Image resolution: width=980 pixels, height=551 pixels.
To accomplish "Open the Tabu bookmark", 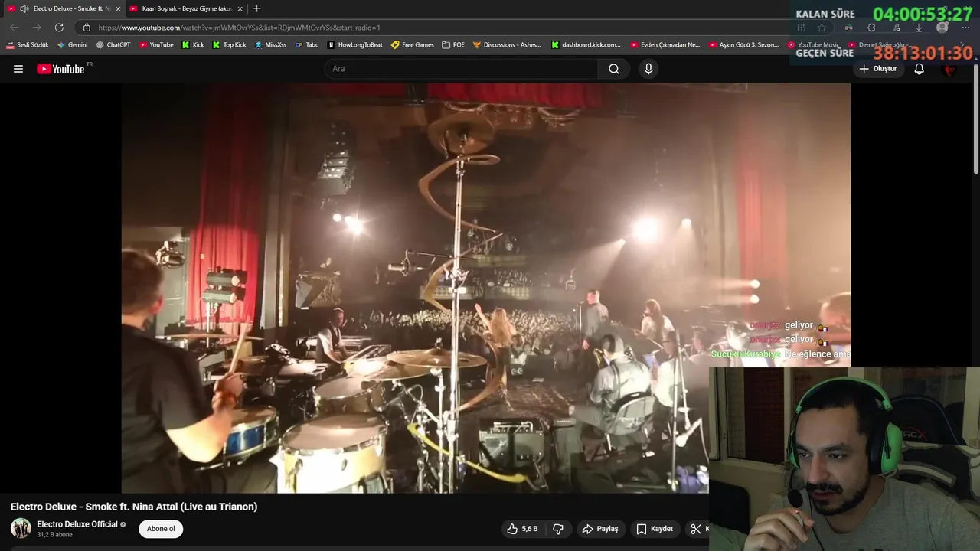I will pyautogui.click(x=307, y=45).
